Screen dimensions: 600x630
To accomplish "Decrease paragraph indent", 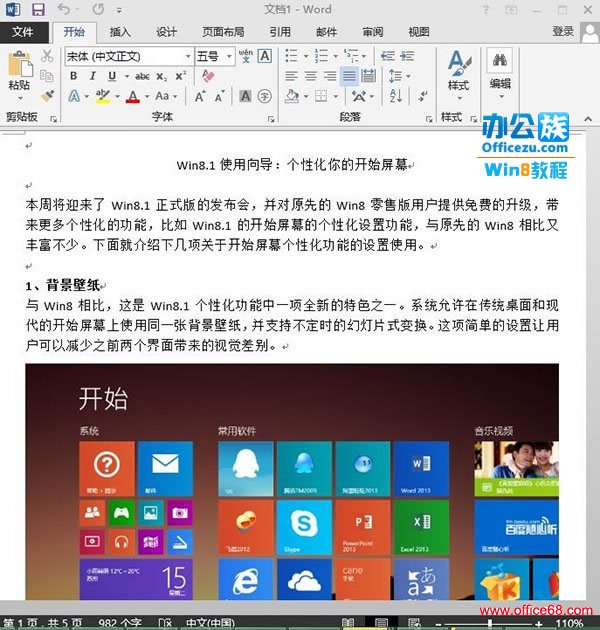I will [387, 56].
